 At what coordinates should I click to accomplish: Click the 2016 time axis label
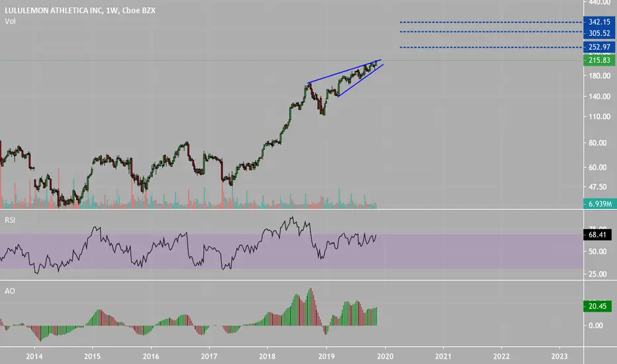click(151, 357)
